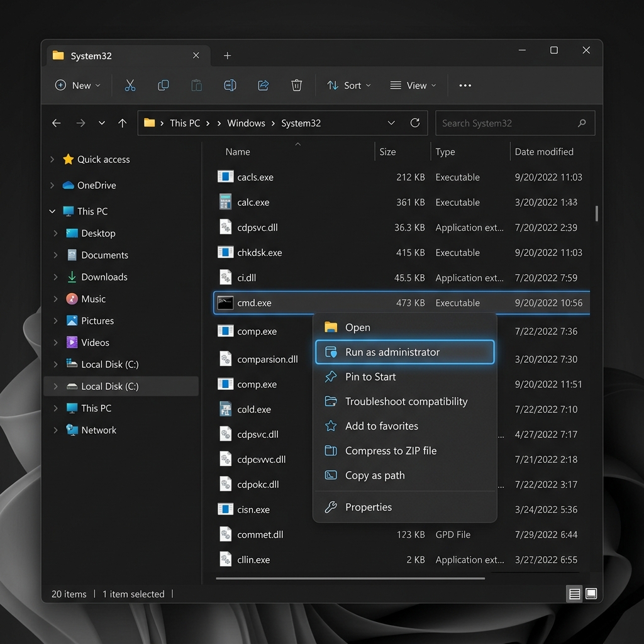
Task: Click the cold.exe file icon
Action: point(225,409)
